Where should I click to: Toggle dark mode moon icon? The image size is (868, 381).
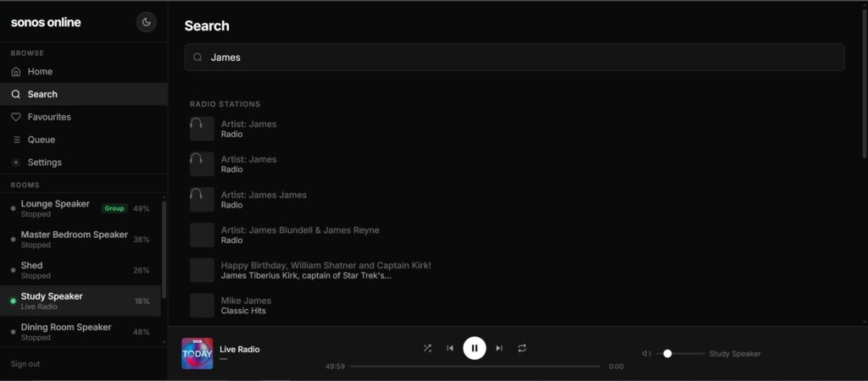pyautogui.click(x=146, y=22)
